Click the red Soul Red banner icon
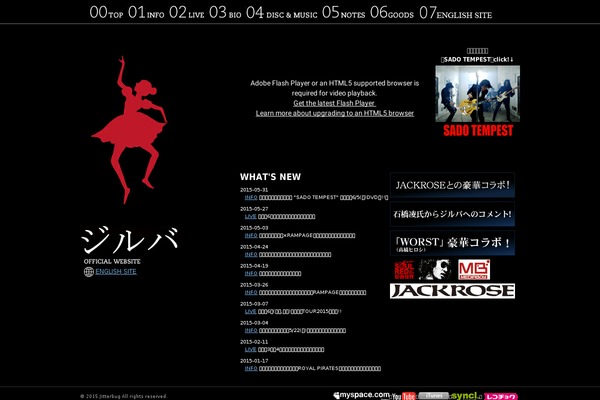 coord(404,269)
